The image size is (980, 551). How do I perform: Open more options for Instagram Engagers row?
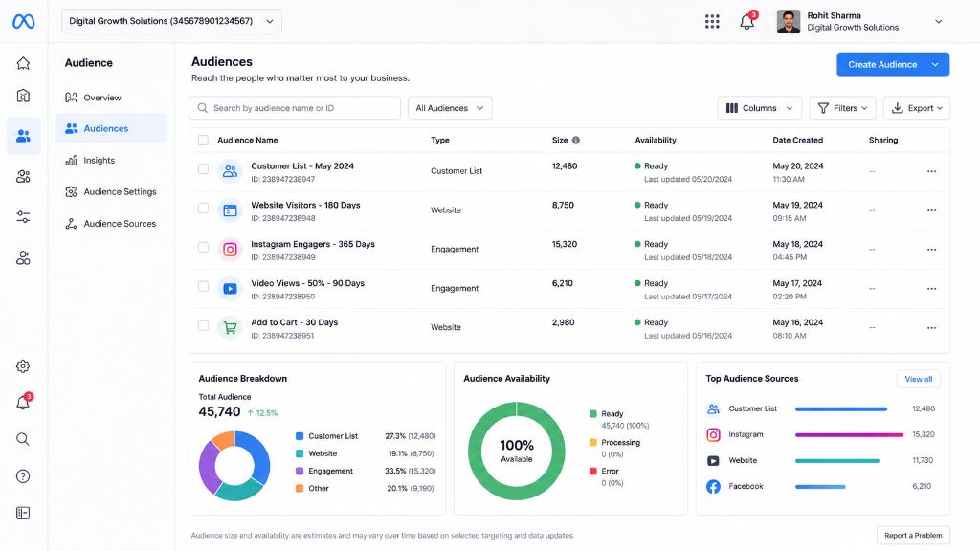(931, 250)
